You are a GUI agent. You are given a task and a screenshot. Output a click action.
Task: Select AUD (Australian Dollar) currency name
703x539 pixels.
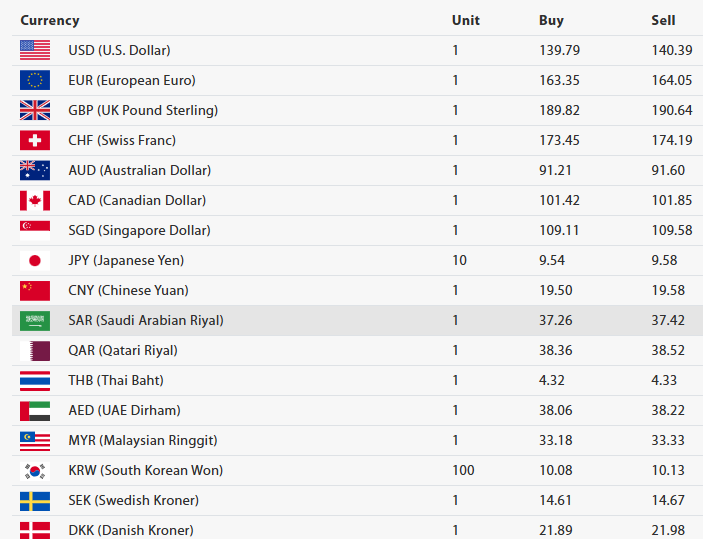[x=139, y=170]
